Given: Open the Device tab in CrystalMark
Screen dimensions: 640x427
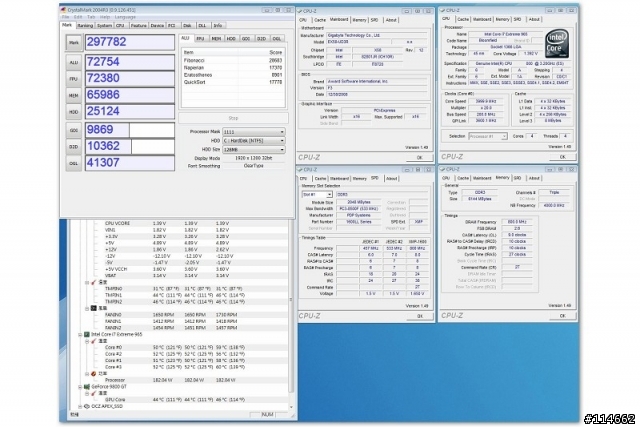Looking at the screenshot, I should [x=157, y=25].
